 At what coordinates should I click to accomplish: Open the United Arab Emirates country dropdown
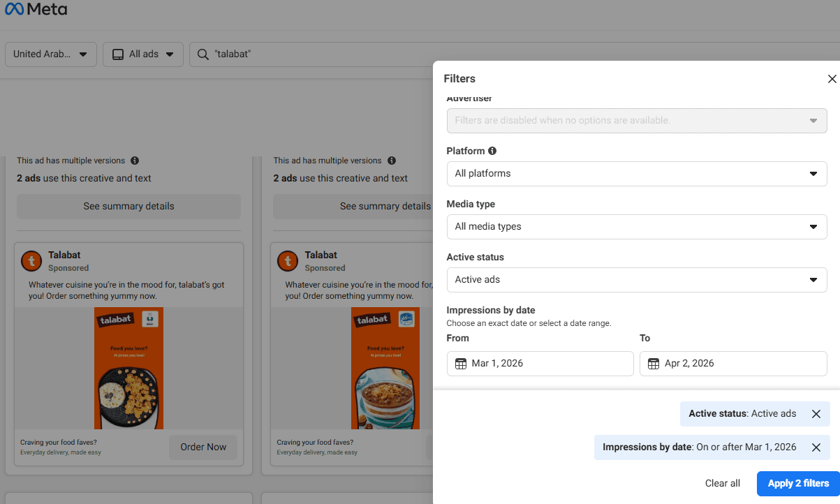[50, 54]
